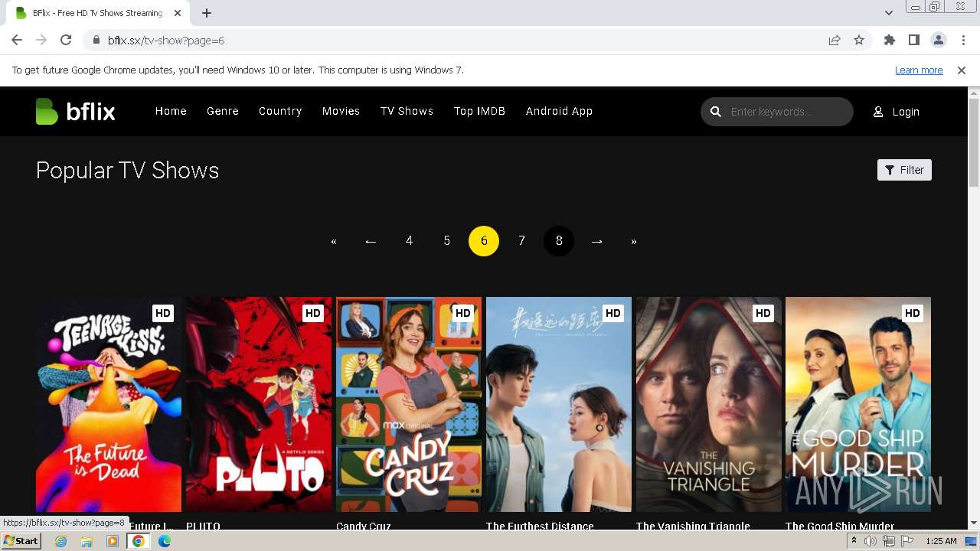This screenshot has height=551, width=980.
Task: View site info via lock icon
Action: point(96,41)
